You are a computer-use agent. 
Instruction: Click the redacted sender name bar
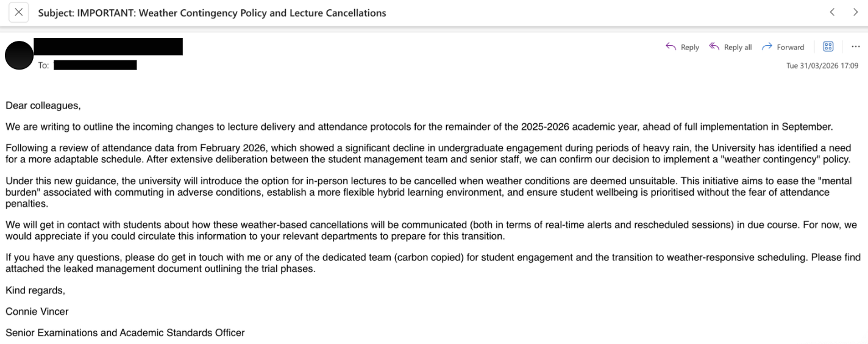[108, 46]
